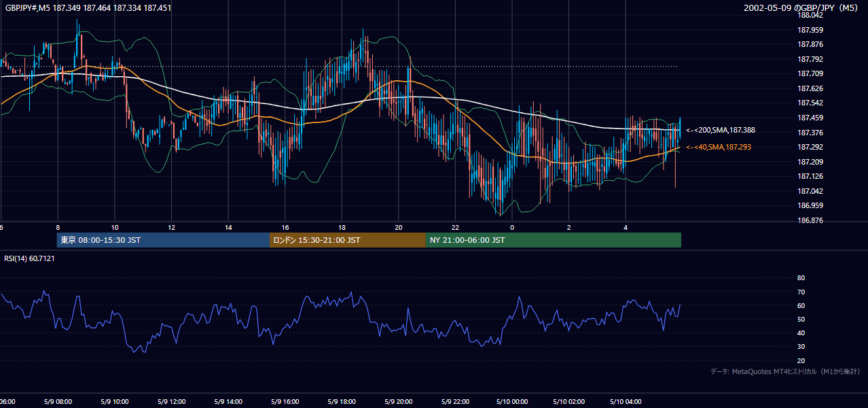868x408 pixels.
Task: Click the RSI 80 level label
Action: pos(801,278)
